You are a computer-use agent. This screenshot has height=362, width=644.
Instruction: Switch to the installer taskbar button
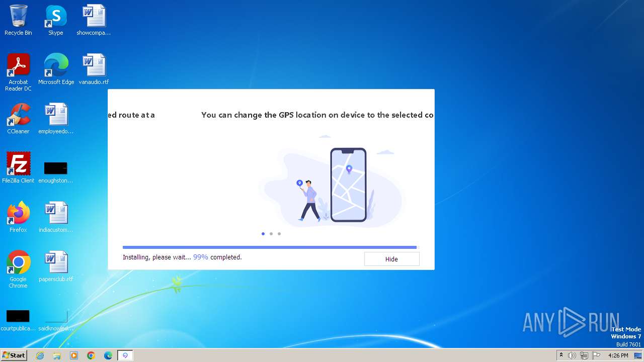point(125,355)
